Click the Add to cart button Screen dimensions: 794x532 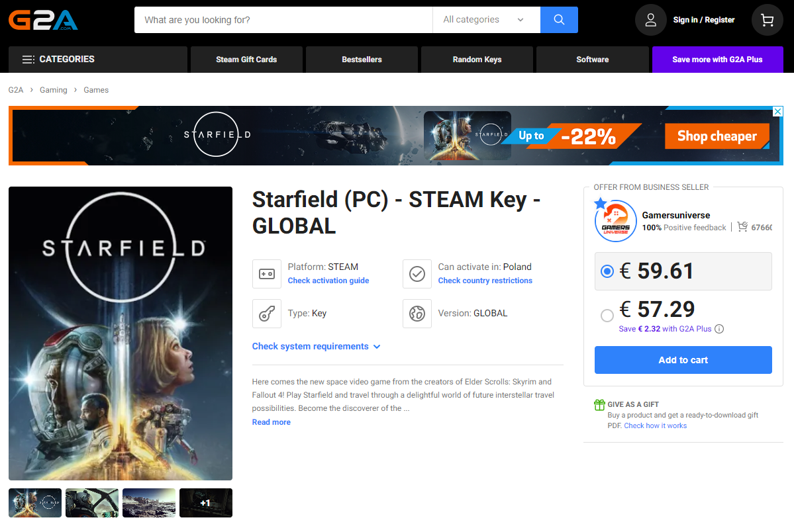coord(683,359)
